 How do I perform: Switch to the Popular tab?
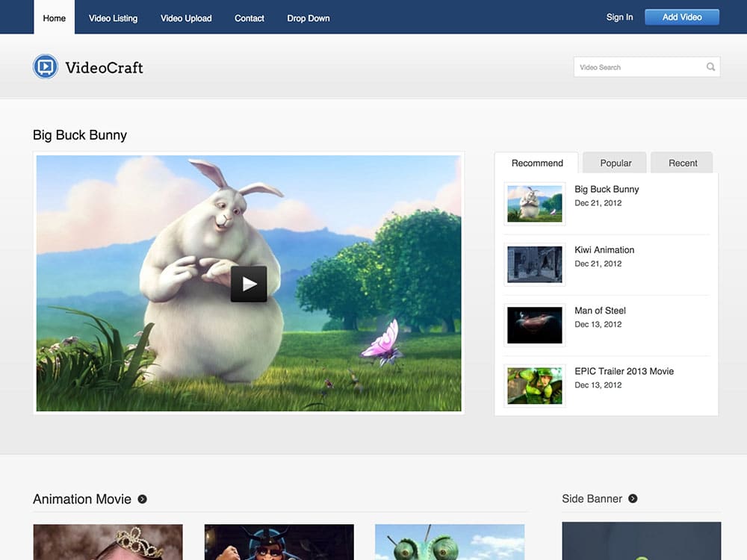[615, 163]
